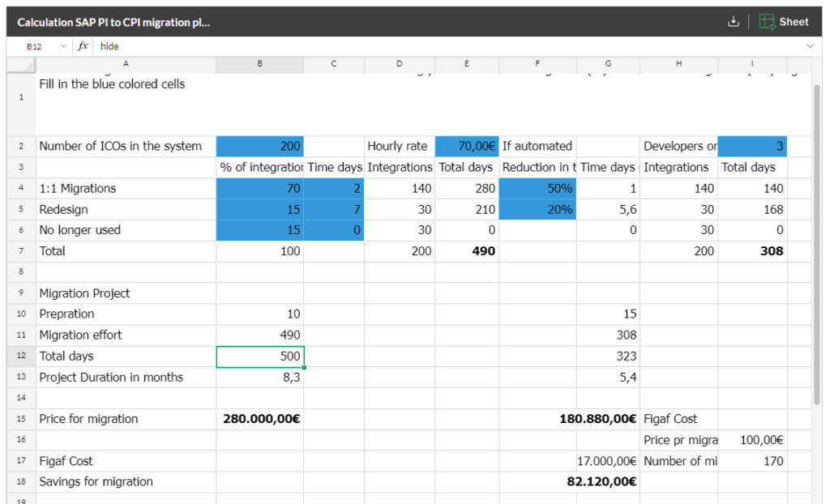The image size is (830, 504).
Task: Click the 'Savings for migration' cell
Action: coord(126,482)
